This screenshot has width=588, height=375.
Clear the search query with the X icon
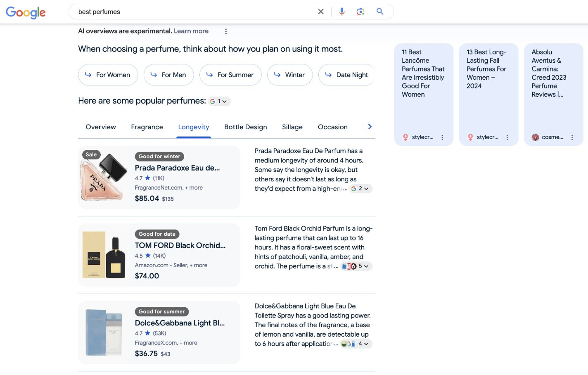click(x=321, y=12)
